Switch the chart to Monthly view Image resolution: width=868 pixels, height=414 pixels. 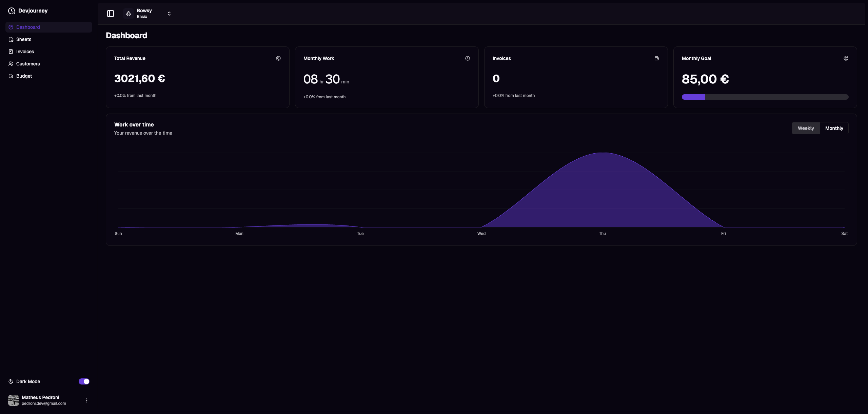pyautogui.click(x=834, y=128)
